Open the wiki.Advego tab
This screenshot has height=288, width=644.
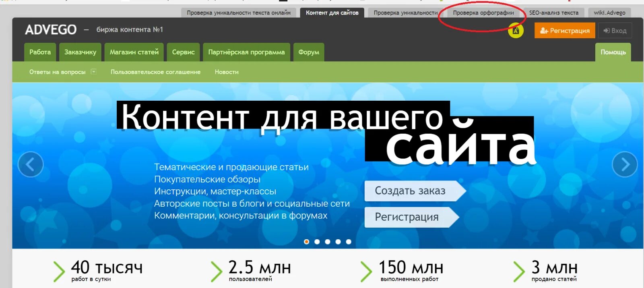pos(609,13)
